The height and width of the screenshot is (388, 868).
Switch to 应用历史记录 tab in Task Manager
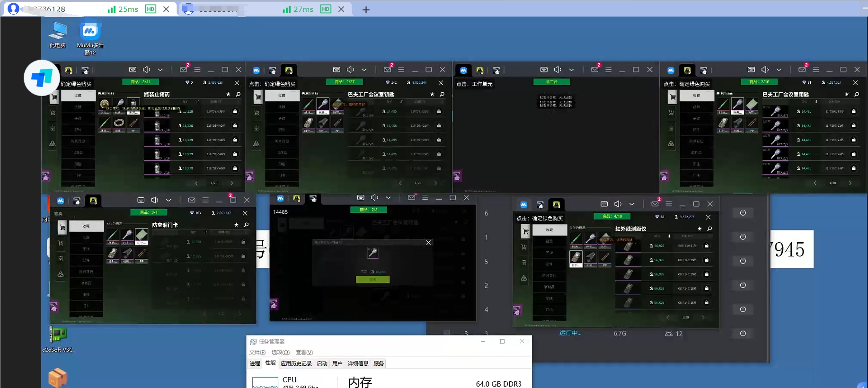[x=296, y=363]
